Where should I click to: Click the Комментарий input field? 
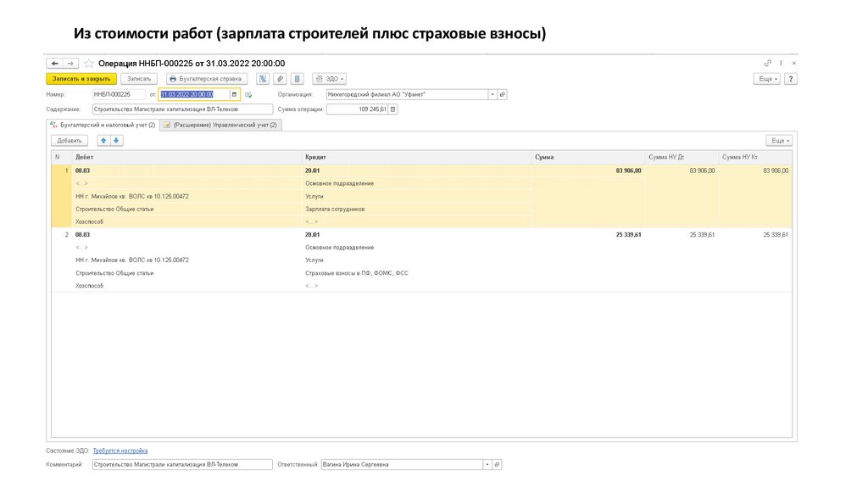181,465
